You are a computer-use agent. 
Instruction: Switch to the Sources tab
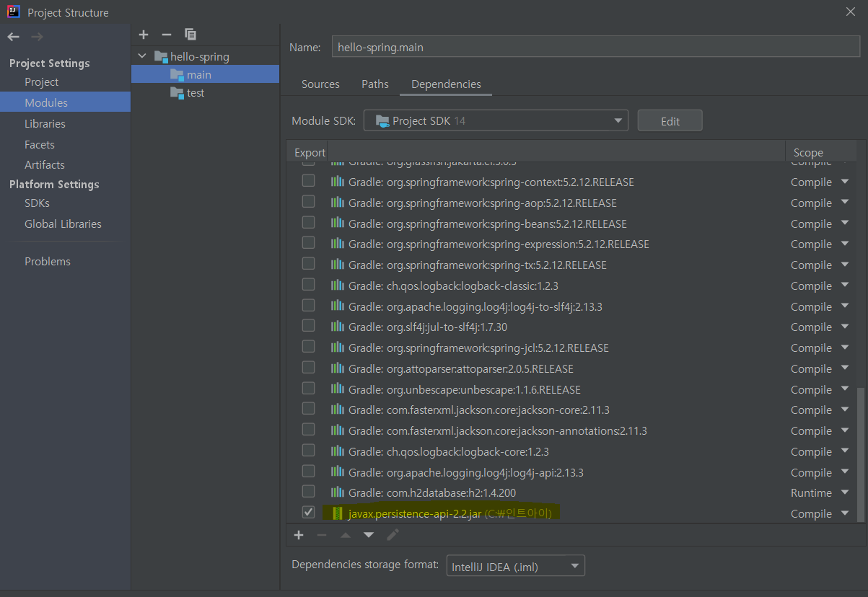pyautogui.click(x=320, y=84)
